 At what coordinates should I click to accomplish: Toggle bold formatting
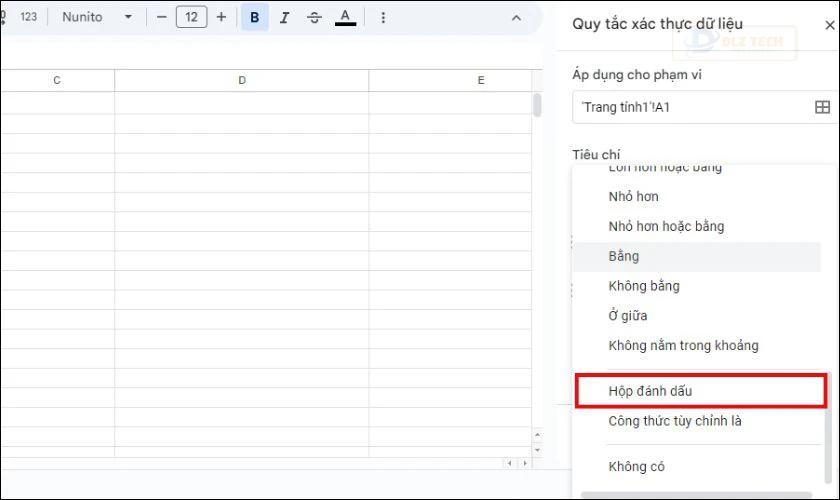tap(254, 17)
